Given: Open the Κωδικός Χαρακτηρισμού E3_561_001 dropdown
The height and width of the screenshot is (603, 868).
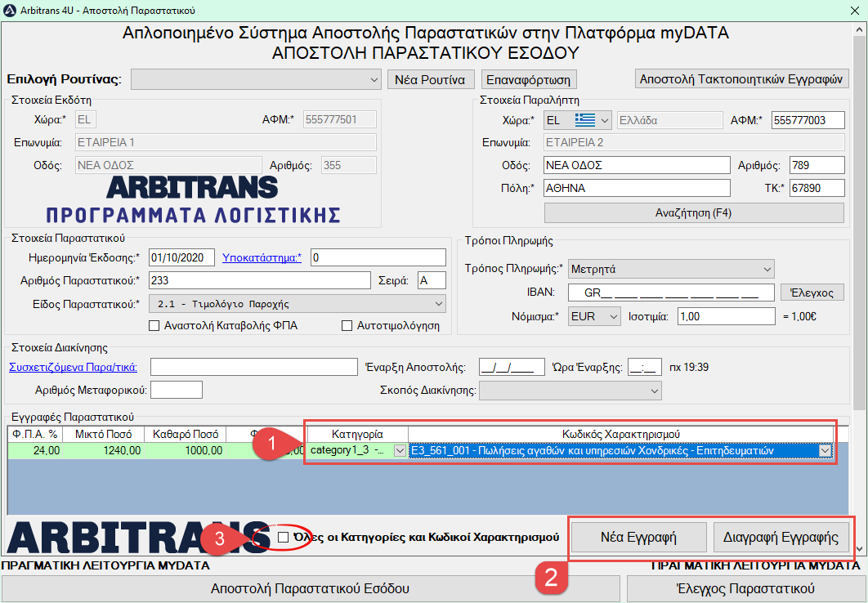Looking at the screenshot, I should (x=825, y=451).
